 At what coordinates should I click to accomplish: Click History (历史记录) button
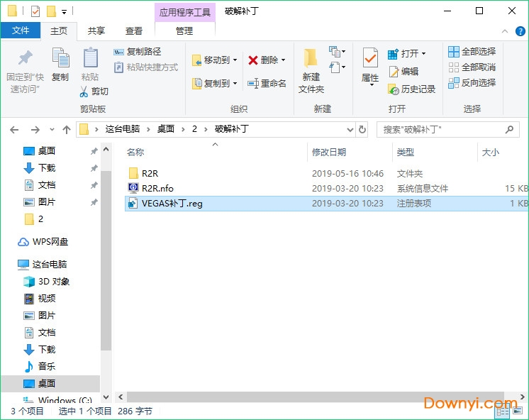click(411, 89)
